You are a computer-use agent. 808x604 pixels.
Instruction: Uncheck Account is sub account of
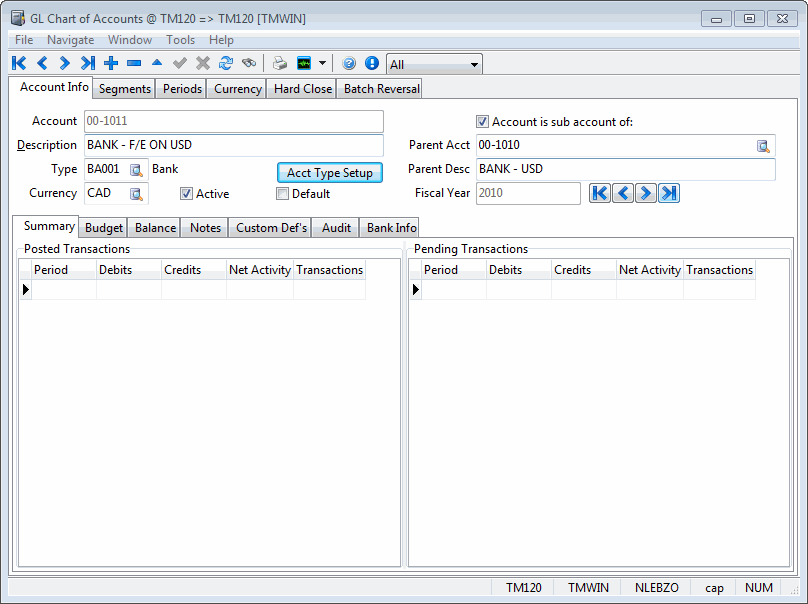click(x=482, y=122)
